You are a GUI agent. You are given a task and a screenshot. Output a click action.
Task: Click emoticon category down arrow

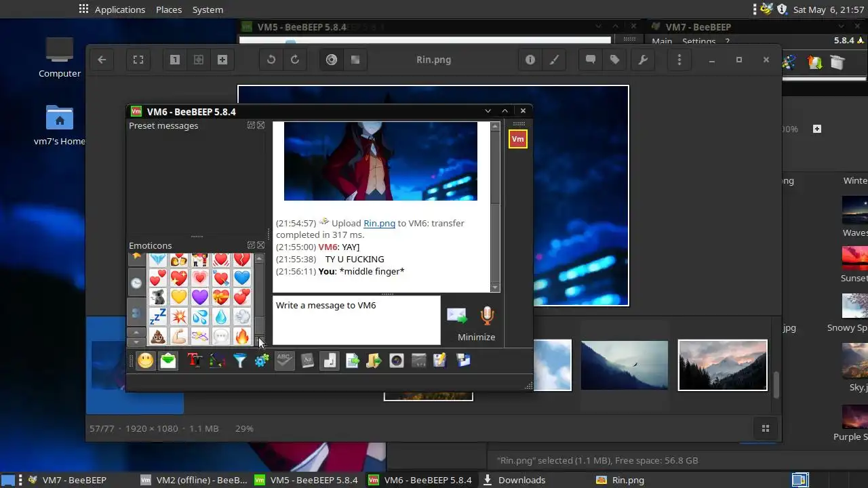(x=136, y=342)
